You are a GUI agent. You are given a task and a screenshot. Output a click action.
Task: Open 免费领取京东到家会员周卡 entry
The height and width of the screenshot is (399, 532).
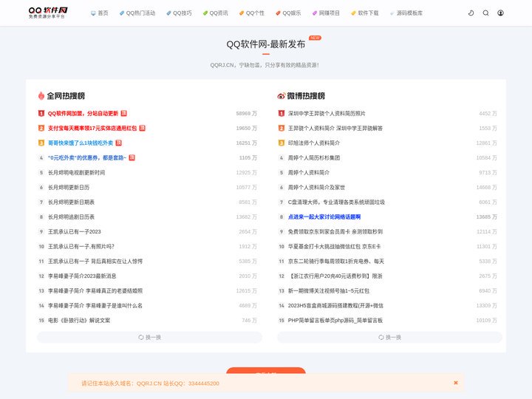click(335, 232)
